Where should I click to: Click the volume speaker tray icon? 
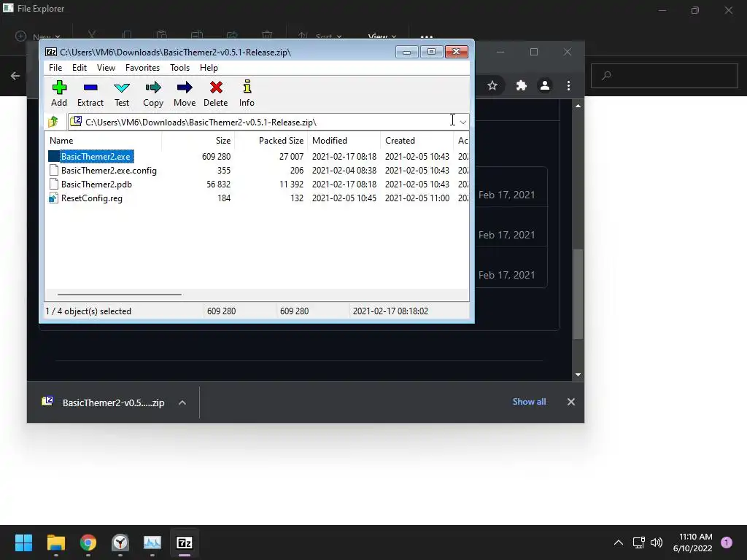[657, 542]
